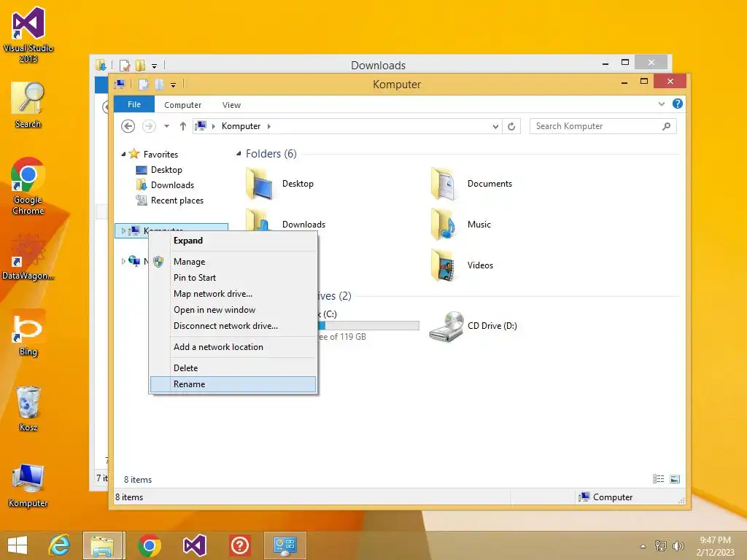Show hidden tray icons
Viewport: 747px width, 560px height.
tap(643, 546)
